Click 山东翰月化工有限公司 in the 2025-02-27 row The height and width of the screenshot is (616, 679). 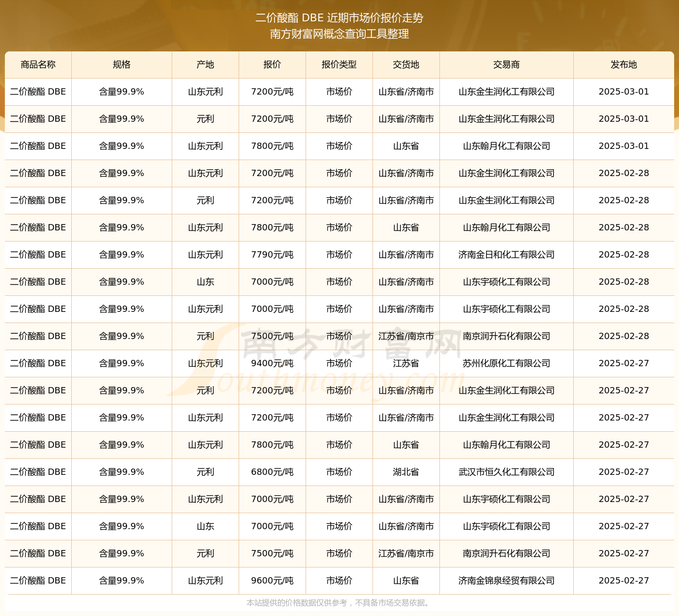[506, 445]
